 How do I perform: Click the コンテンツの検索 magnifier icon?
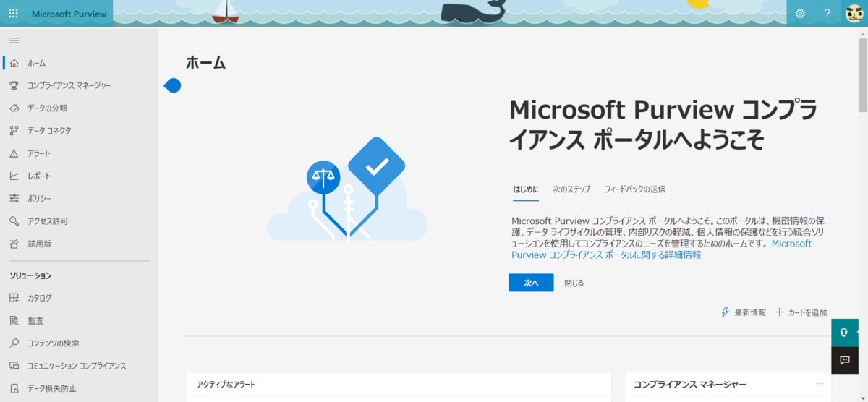tap(14, 343)
